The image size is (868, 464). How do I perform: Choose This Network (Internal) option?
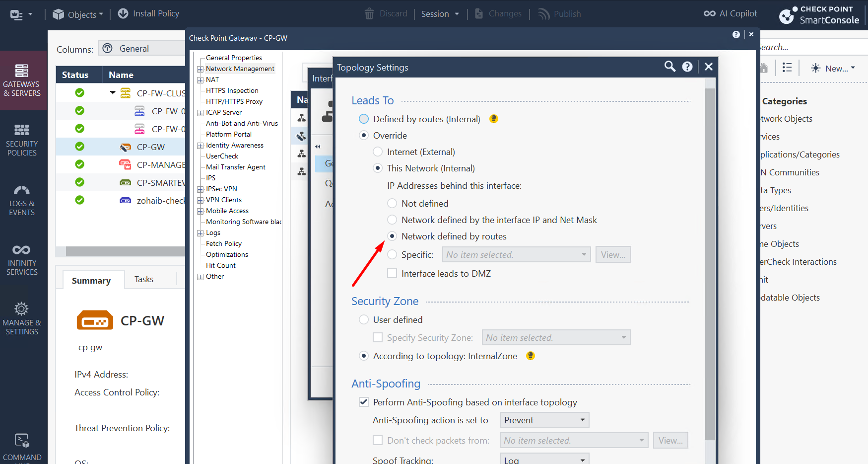[x=378, y=168]
